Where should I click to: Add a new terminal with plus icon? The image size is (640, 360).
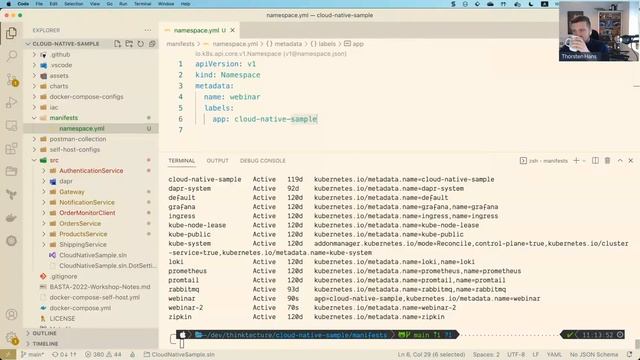click(x=576, y=160)
